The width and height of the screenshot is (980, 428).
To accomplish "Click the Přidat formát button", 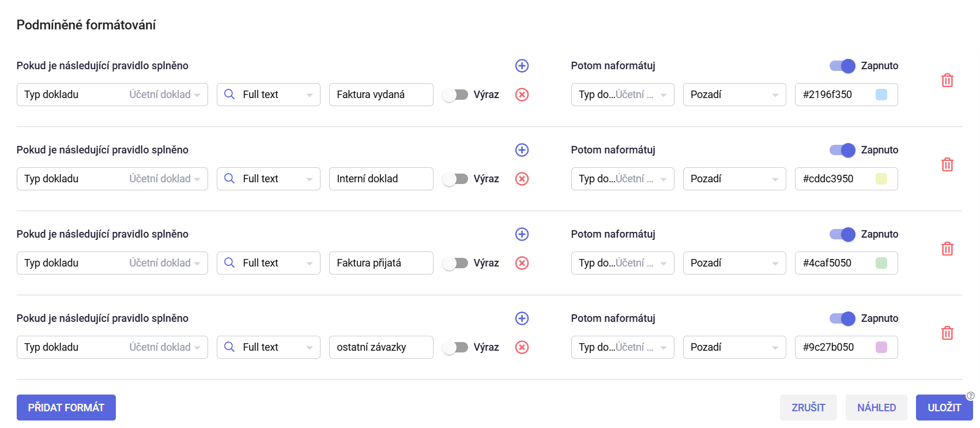I will 66,408.
